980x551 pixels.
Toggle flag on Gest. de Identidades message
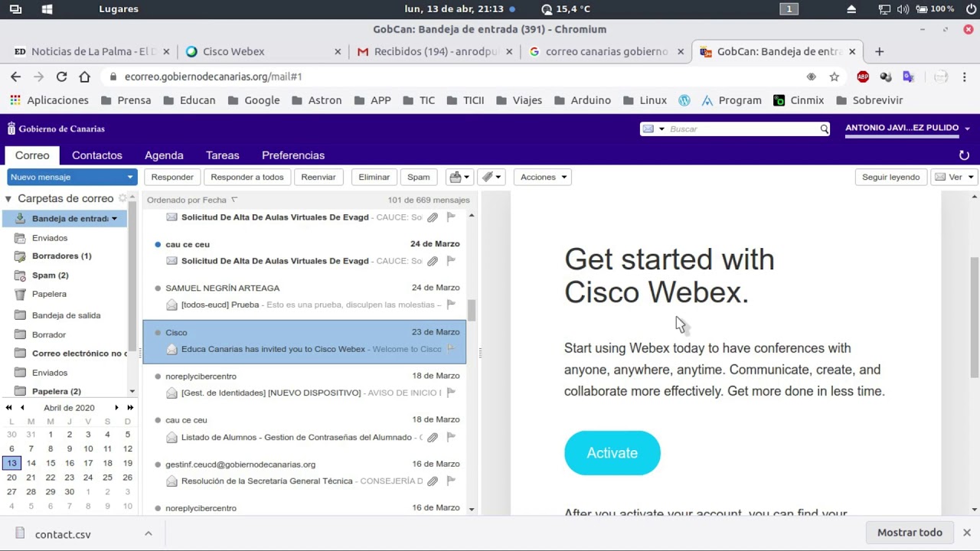[451, 393]
